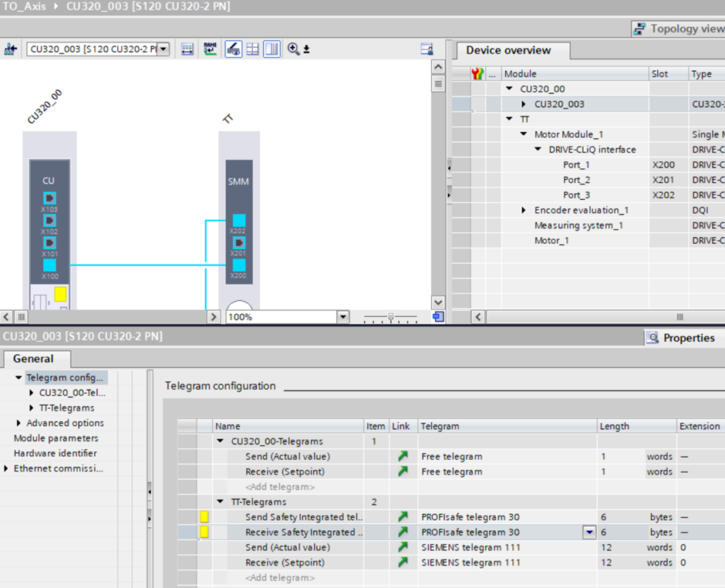Click the icon at the far right of the editor toolbar
The height and width of the screenshot is (588, 725).
coord(427,49)
